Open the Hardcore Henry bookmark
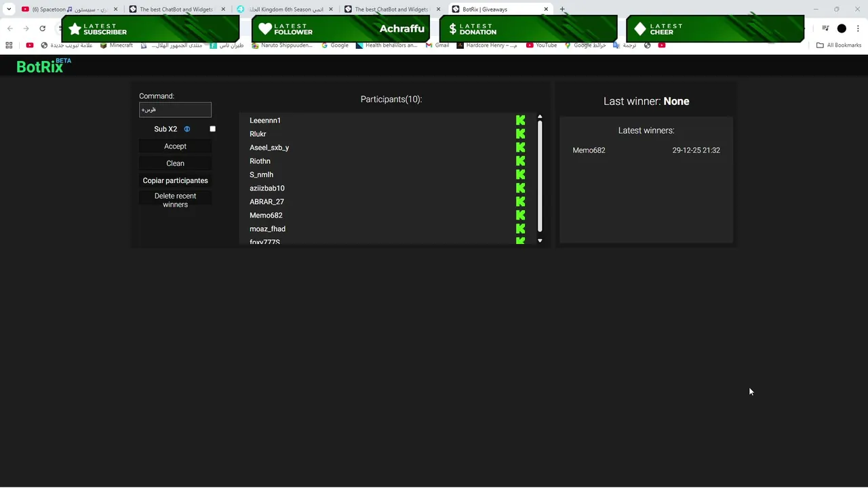The height and width of the screenshot is (488, 868). (x=487, y=45)
